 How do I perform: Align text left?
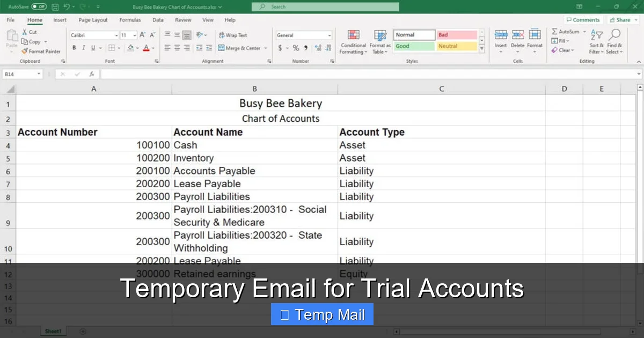[167, 48]
